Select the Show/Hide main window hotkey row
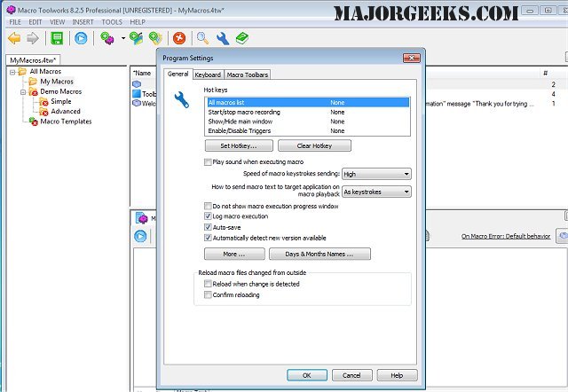The width and height of the screenshot is (568, 392). (x=308, y=122)
